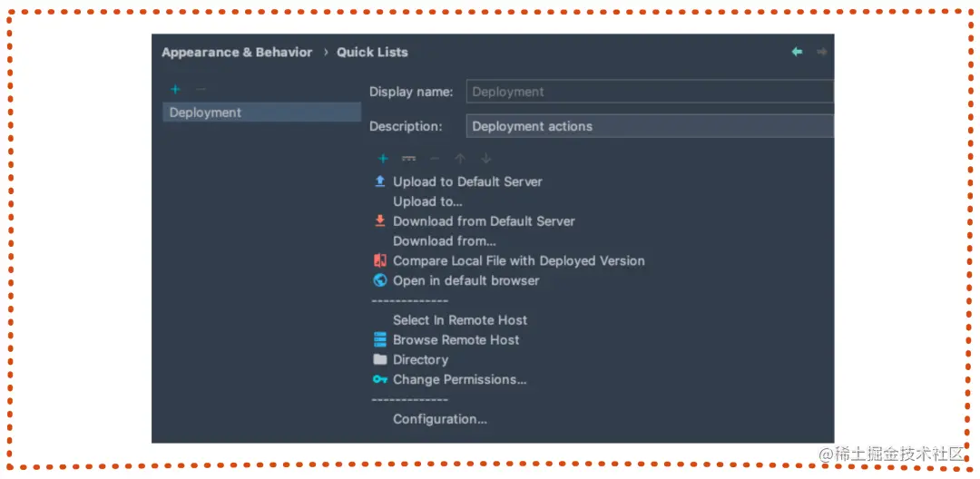Screen dimensions: 980x479
Task: Click the Open in default browser globe icon
Action: [380, 280]
